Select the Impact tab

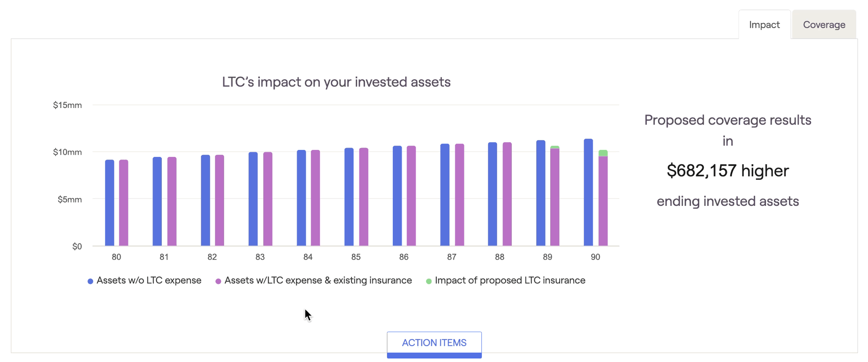coord(764,25)
